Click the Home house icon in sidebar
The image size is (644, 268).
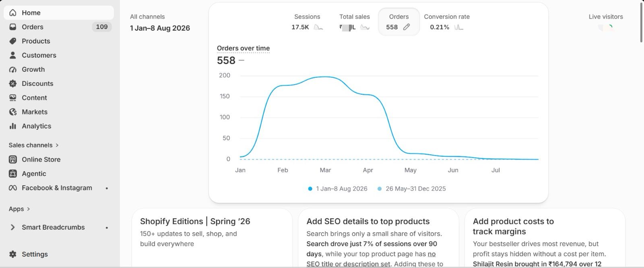[13, 13]
